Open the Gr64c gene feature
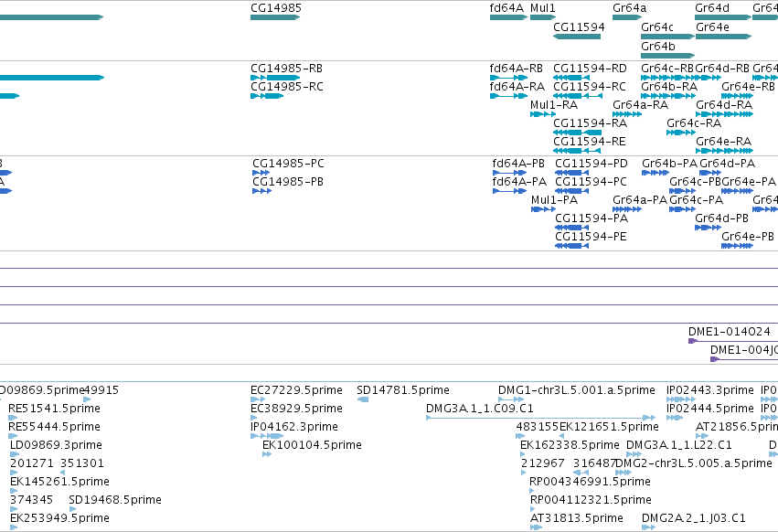This screenshot has height=532, width=778. click(667, 37)
